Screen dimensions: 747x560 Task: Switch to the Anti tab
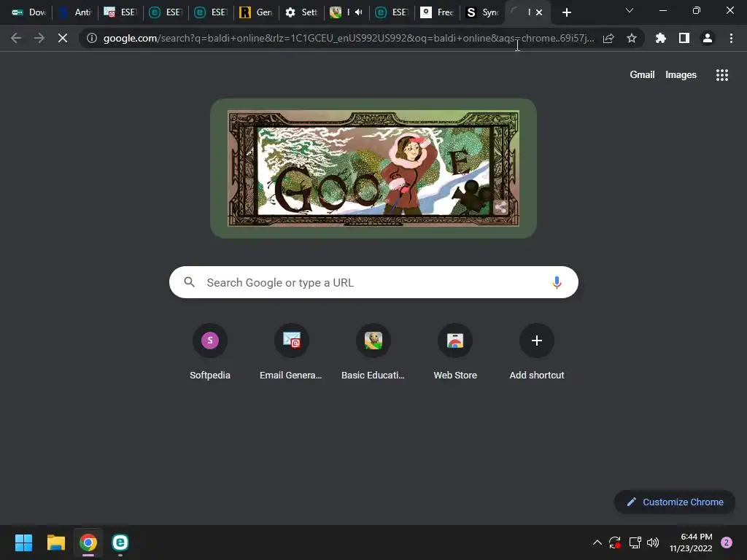coord(75,12)
